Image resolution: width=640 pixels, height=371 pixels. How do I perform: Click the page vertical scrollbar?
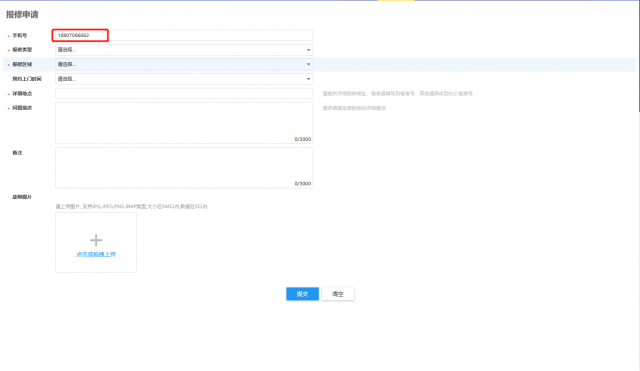[x=639, y=56]
